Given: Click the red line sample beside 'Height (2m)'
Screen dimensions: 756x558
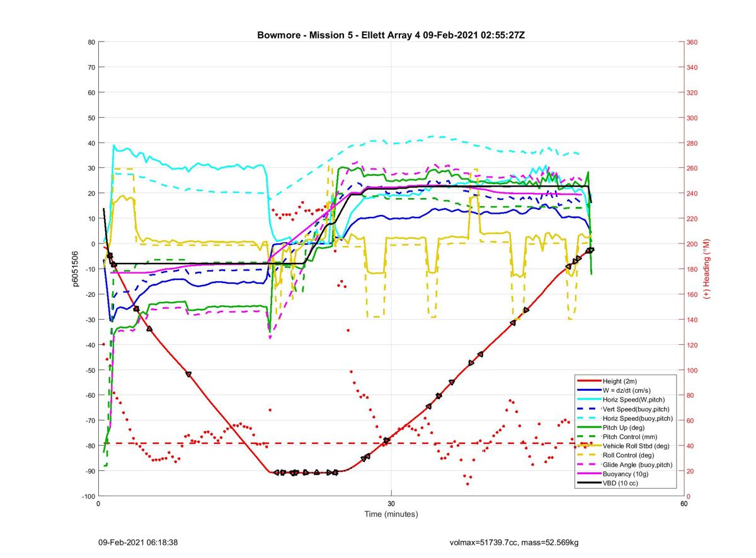Looking at the screenshot, I should (x=588, y=381).
